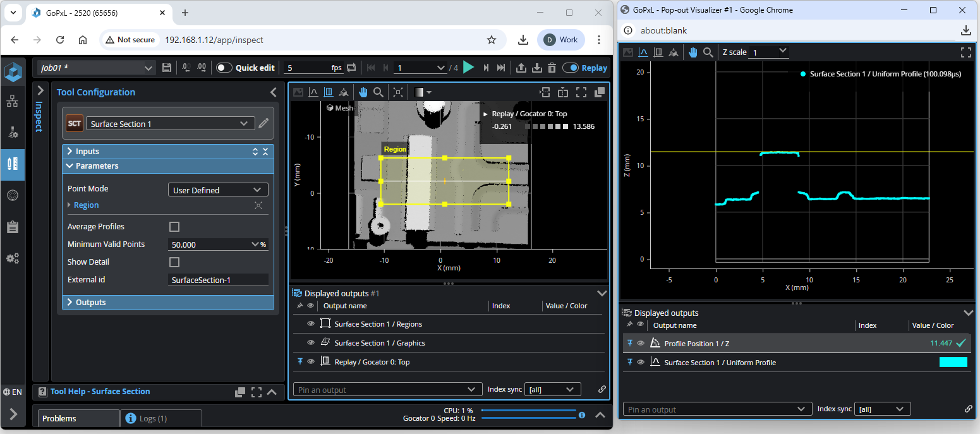Click the link icon beside main Index sync
The image size is (980, 434).
coord(602,390)
